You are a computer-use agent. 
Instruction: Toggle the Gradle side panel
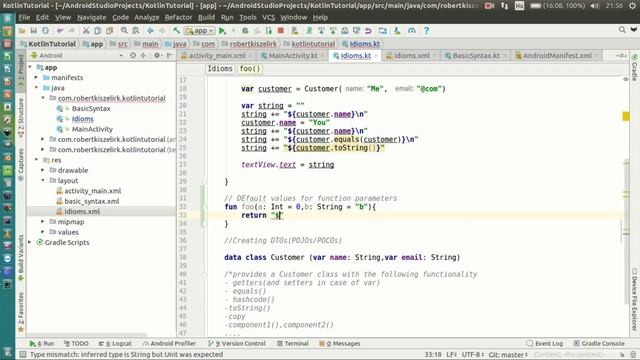pyautogui.click(x=634, y=67)
